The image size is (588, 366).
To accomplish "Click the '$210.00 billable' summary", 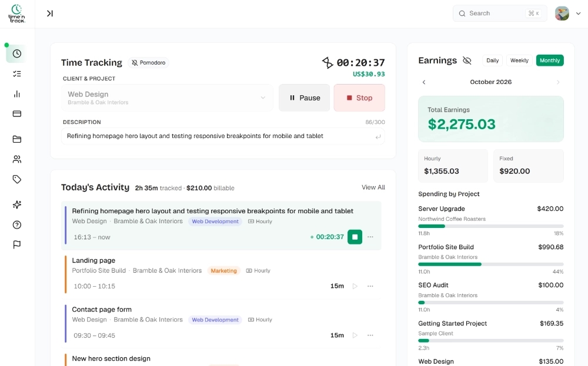I will (211, 188).
